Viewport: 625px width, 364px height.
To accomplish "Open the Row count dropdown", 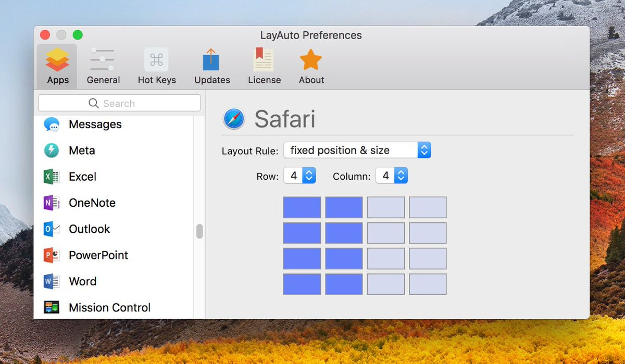I will 299,176.
